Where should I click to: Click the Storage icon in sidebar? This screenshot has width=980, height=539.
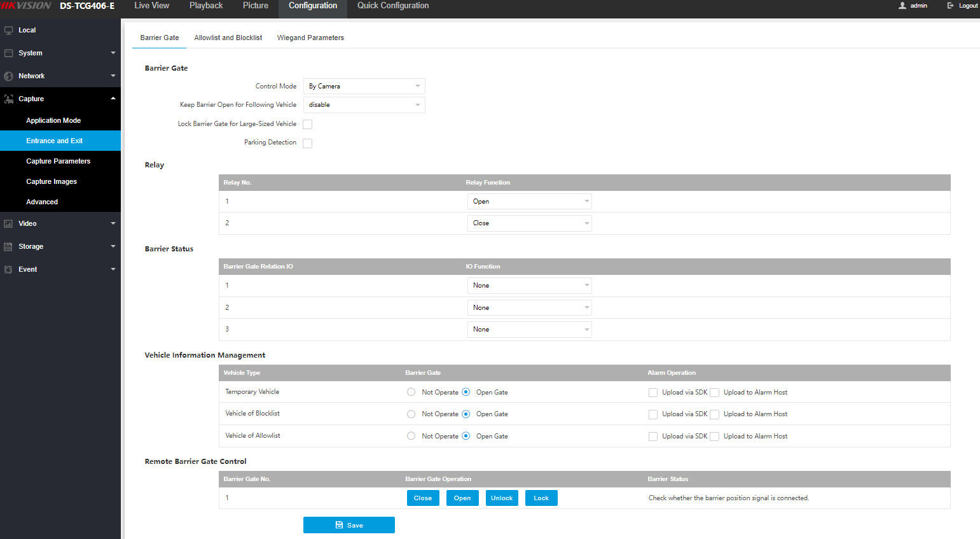tap(9, 247)
